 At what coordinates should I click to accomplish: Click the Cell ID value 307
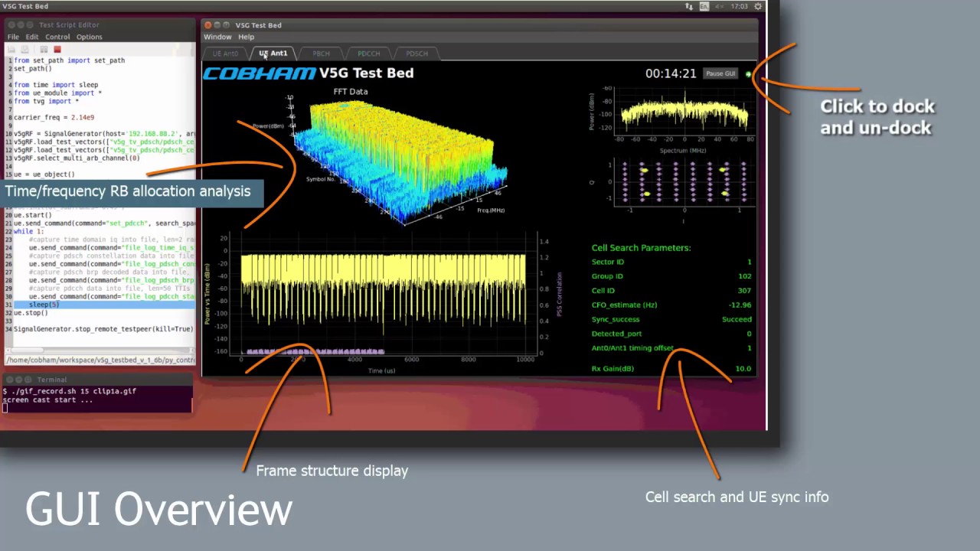(745, 291)
